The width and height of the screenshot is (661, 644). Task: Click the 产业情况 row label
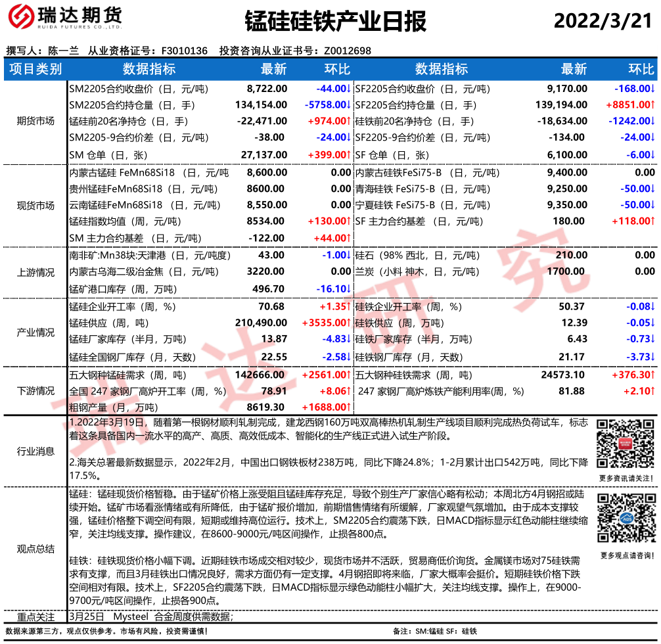tap(36, 332)
